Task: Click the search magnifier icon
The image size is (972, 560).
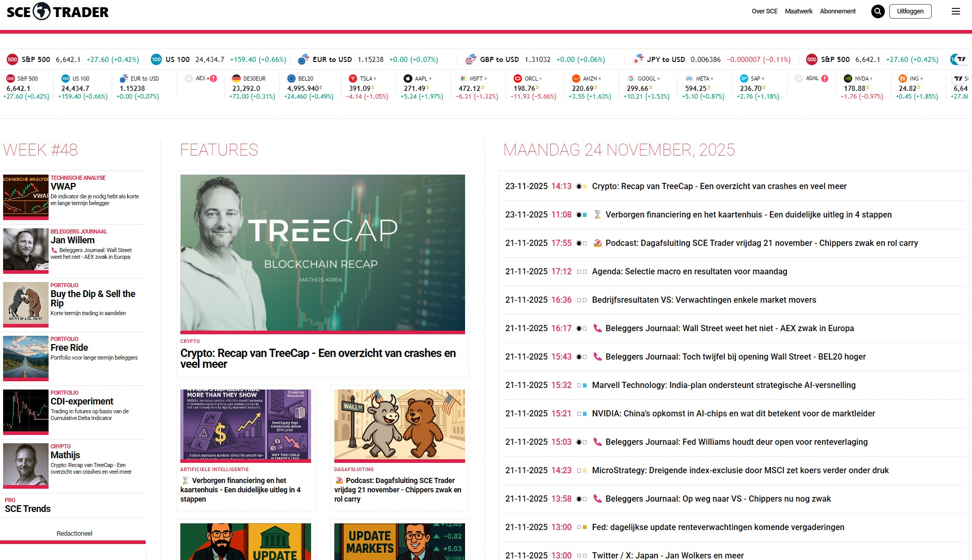Action: [x=877, y=11]
